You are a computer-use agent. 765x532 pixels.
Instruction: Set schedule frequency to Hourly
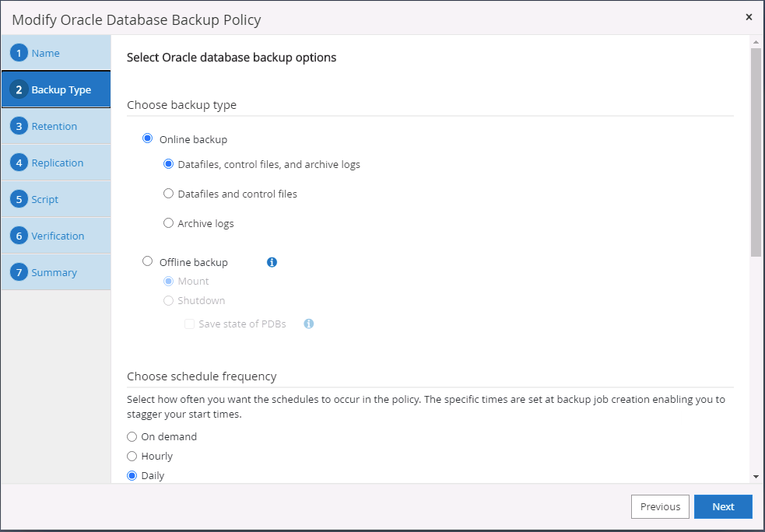pos(132,456)
